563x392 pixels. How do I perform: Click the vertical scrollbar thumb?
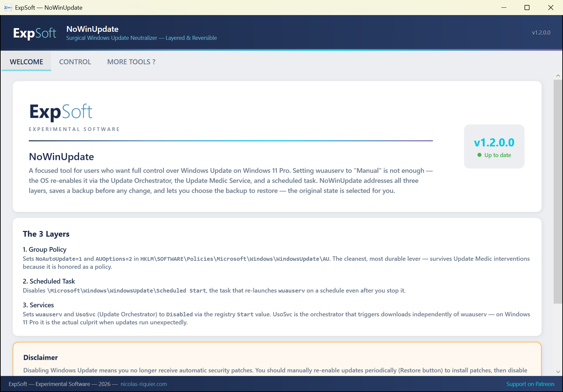pos(558,191)
